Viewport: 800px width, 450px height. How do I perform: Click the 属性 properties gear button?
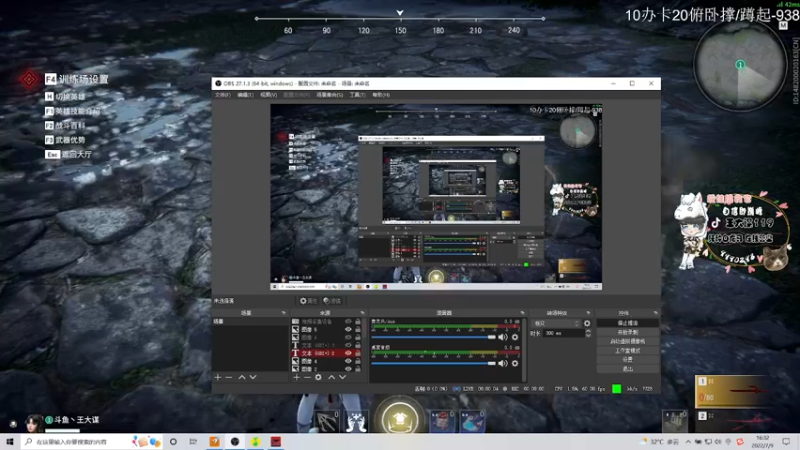308,301
